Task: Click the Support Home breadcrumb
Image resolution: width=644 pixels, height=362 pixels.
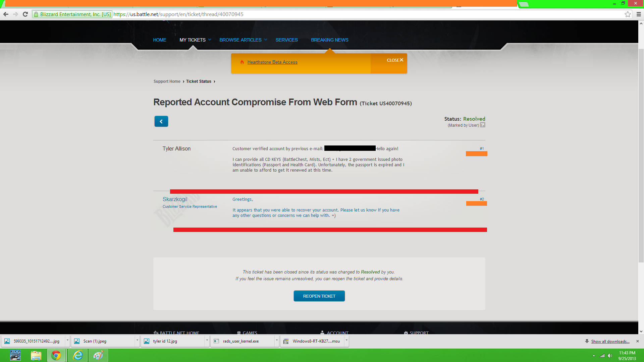Action: 167,81
